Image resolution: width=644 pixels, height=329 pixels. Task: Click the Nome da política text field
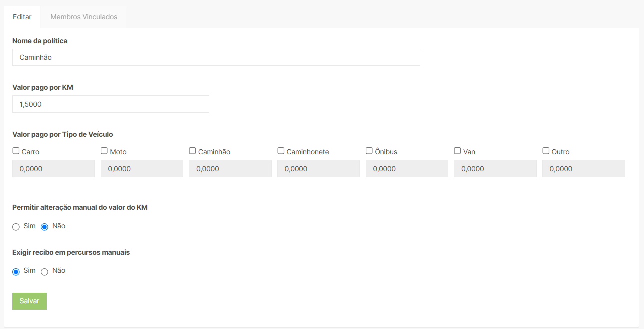(x=216, y=57)
